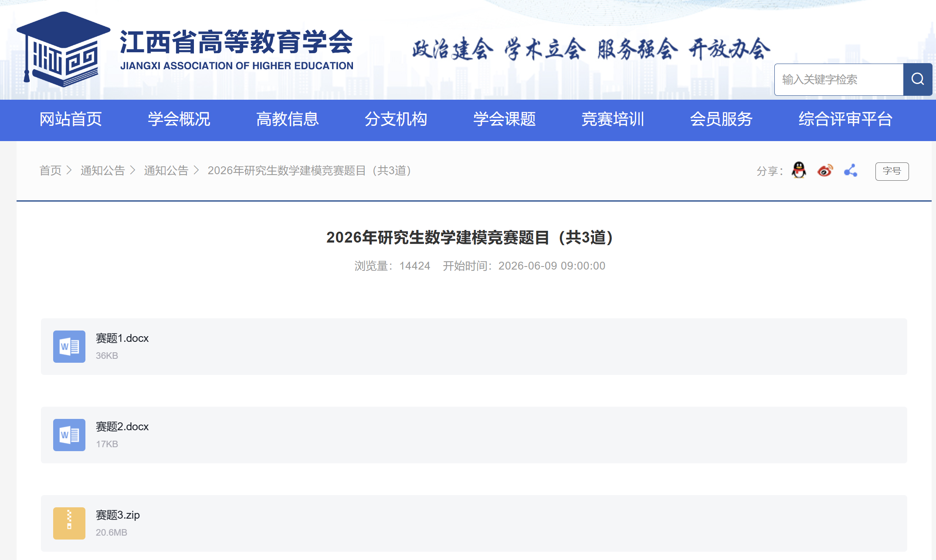Screen dimensions: 936x560
Task: Open the 网站首页 menu
Action: (x=71, y=119)
